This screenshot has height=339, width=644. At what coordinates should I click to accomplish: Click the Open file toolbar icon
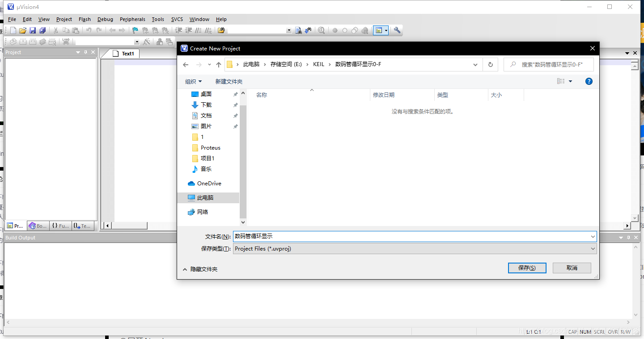tap(23, 30)
